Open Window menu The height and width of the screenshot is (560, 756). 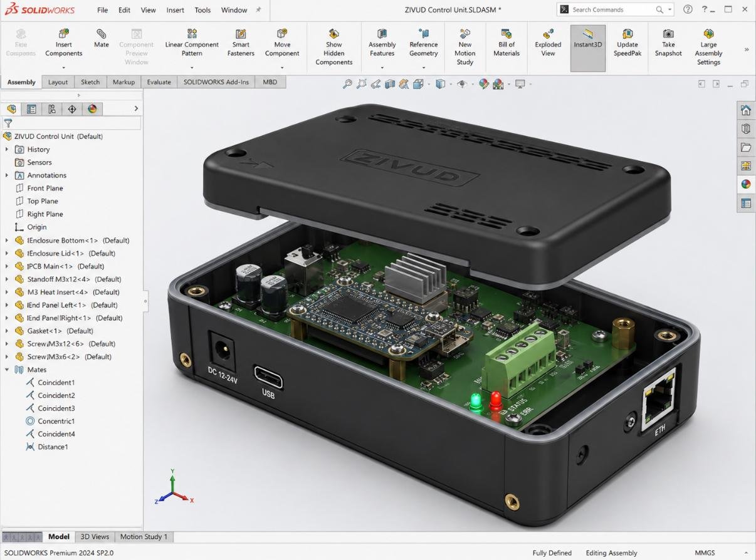tap(234, 10)
